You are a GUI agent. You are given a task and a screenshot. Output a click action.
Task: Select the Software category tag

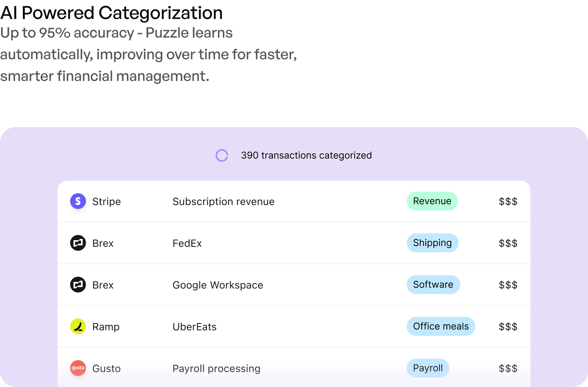[433, 285]
